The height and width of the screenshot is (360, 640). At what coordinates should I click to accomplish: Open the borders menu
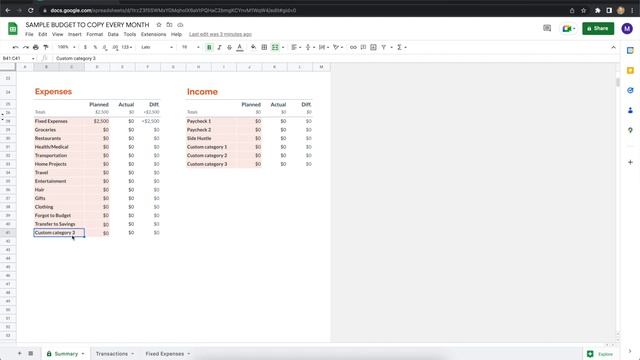tap(264, 47)
